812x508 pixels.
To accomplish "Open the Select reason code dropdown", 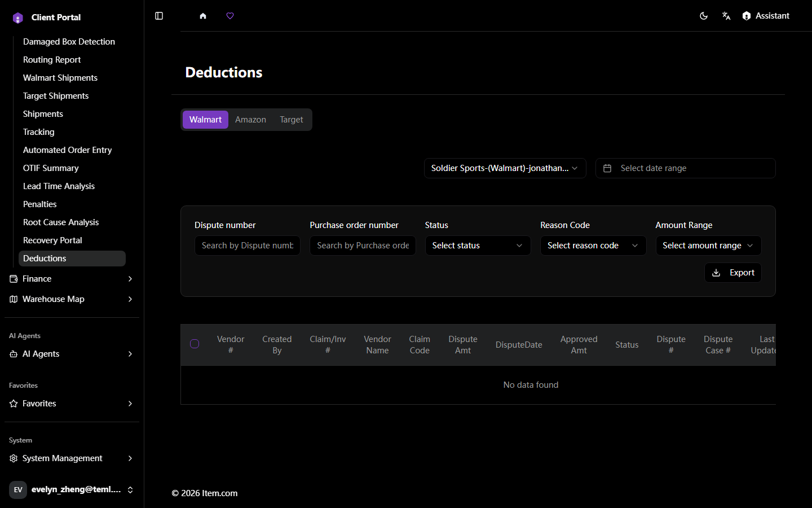I will pos(593,246).
